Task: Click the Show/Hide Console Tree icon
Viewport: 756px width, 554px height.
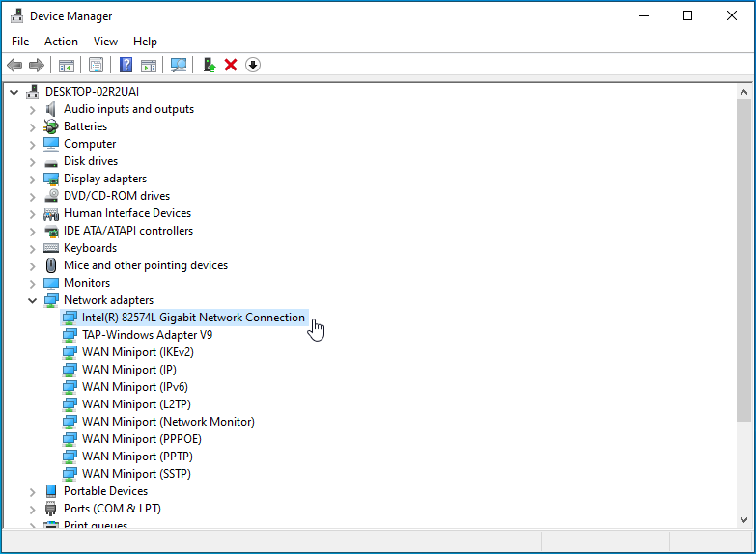Action: pyautogui.click(x=66, y=65)
